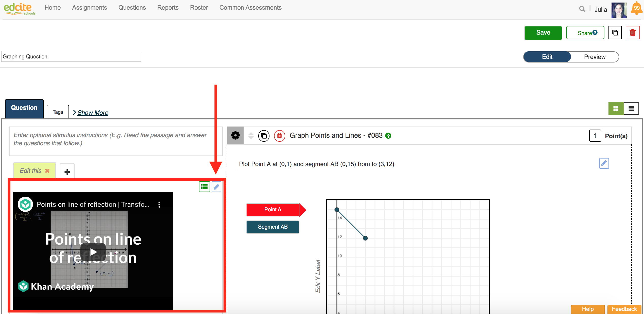Image resolution: width=644 pixels, height=314 pixels.
Task: Switch to the Edit mode toggle
Action: click(x=547, y=57)
